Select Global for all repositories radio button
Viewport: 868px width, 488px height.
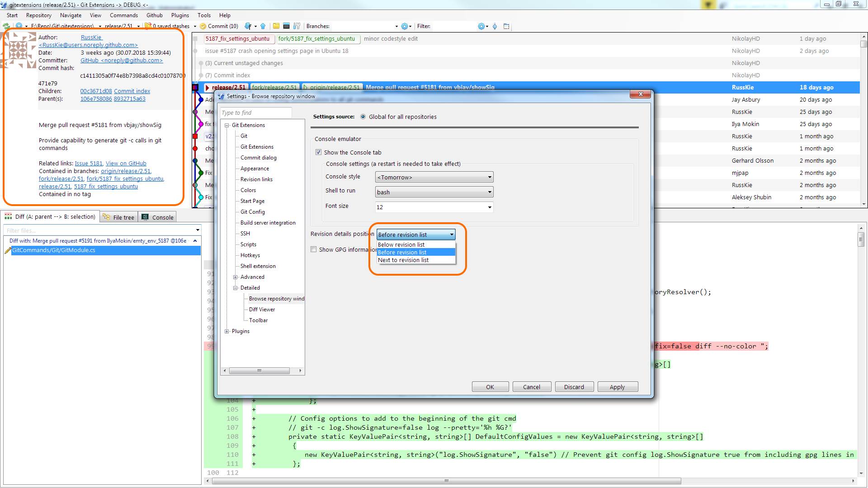click(363, 117)
